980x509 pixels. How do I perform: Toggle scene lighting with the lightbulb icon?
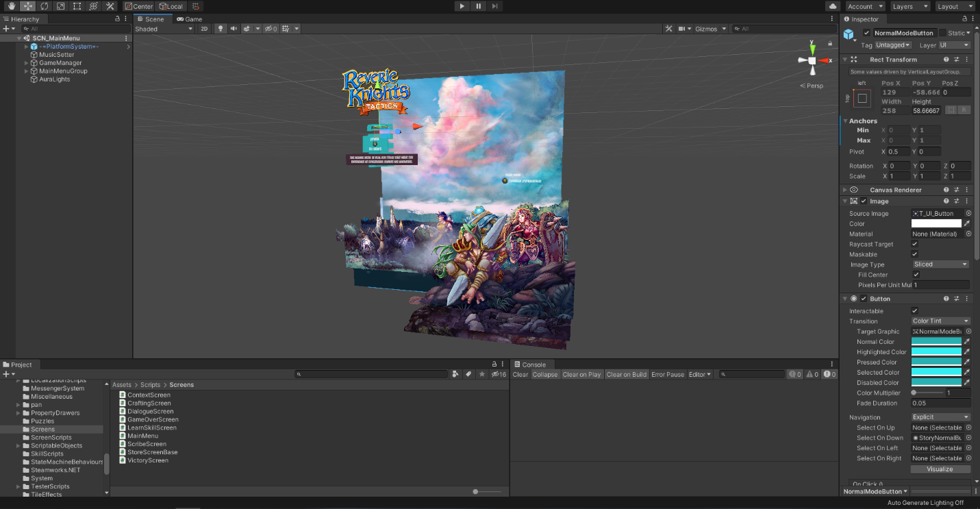point(221,29)
